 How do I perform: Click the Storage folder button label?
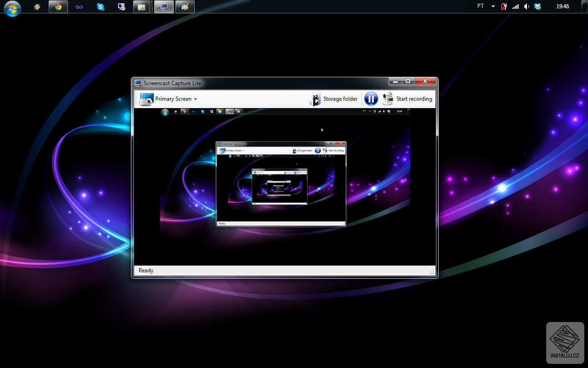(340, 98)
